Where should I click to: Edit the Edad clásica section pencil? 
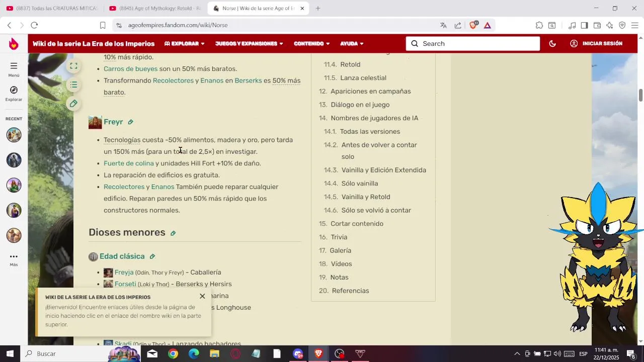pyautogui.click(x=152, y=256)
